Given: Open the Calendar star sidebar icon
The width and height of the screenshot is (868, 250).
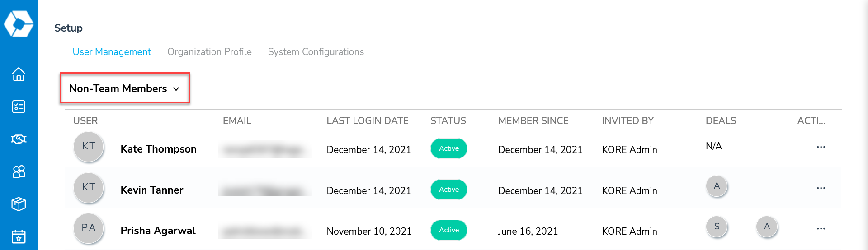Looking at the screenshot, I should point(19,236).
